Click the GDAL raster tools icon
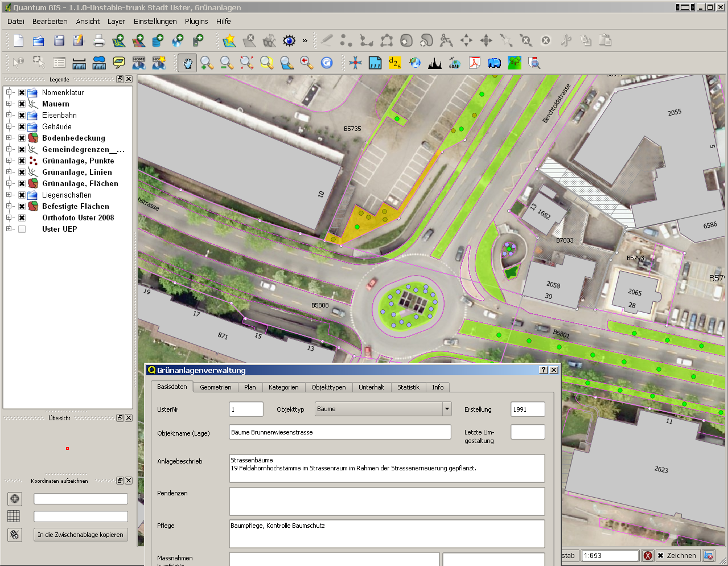Viewport: 728px width, 566px height. click(x=454, y=63)
